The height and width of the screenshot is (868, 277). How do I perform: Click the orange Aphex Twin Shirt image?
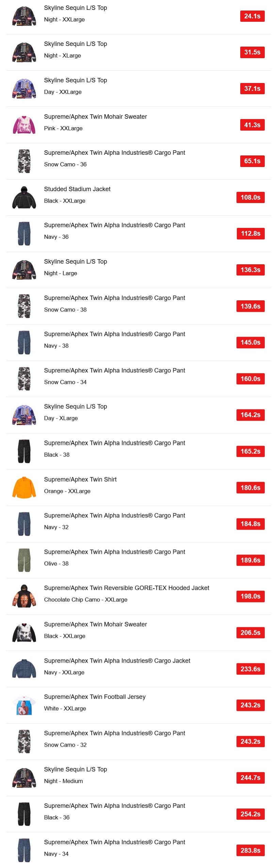click(24, 487)
